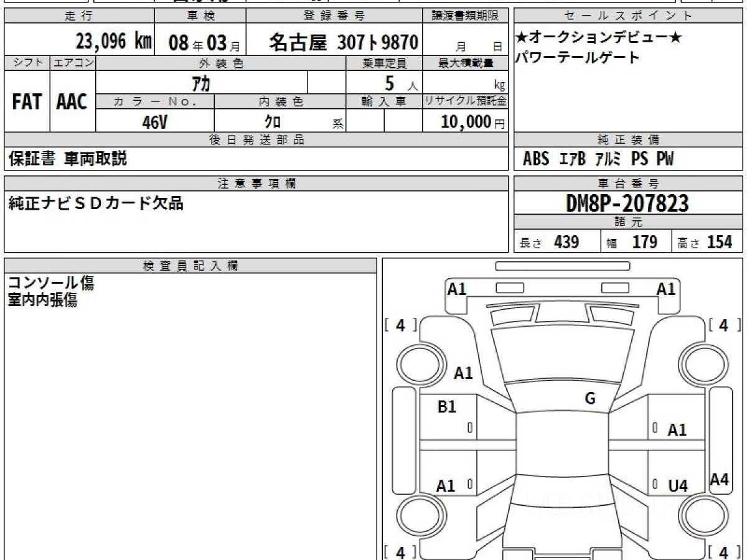The image size is (747, 560).
Task: Click the G mark on the windshield
Action: coord(590,399)
